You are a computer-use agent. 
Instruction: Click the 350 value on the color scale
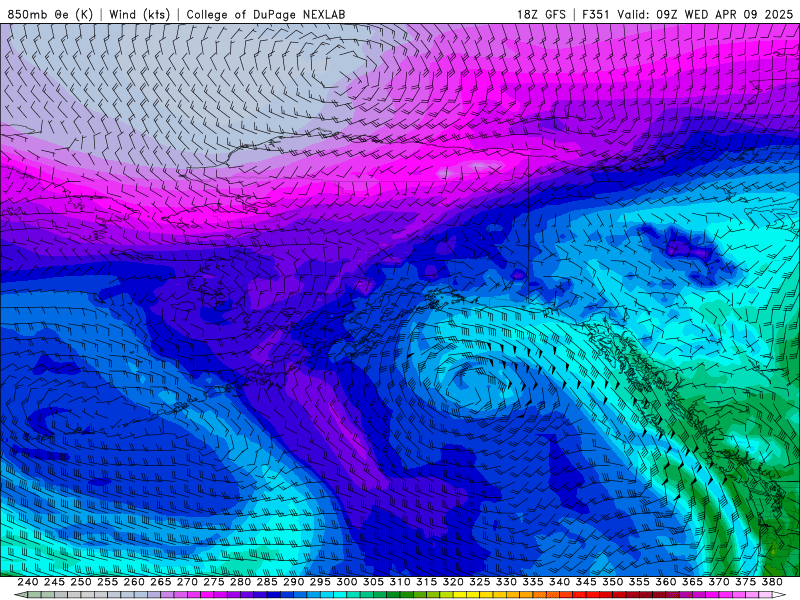click(612, 582)
